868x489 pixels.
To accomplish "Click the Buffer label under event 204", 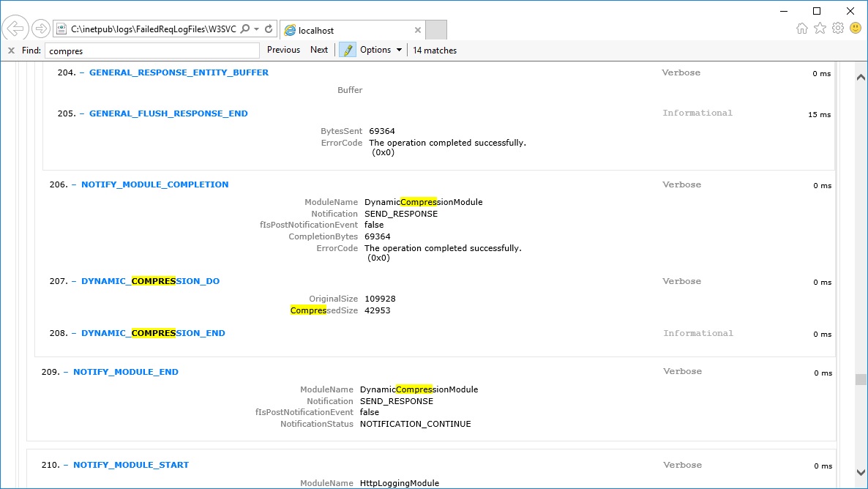I will tap(350, 90).
